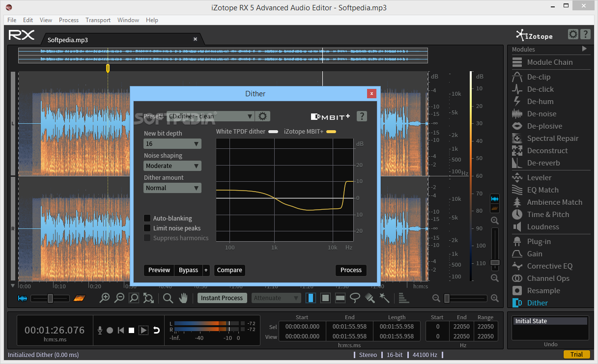
Task: Toggle loop playback
Action: [157, 331]
